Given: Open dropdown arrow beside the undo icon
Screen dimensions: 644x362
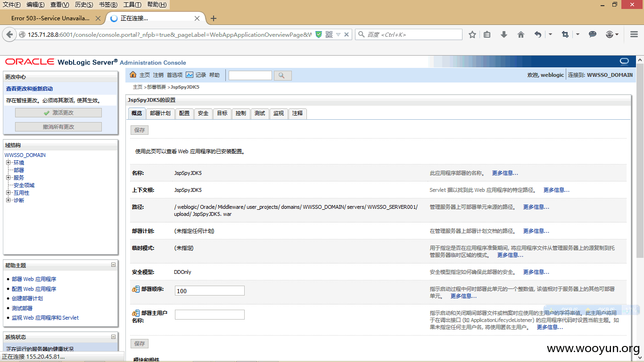Looking at the screenshot, I should coord(550,34).
